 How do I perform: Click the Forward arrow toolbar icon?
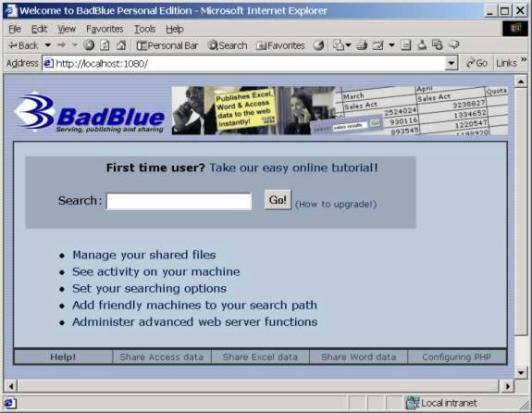pyautogui.click(x=61, y=45)
